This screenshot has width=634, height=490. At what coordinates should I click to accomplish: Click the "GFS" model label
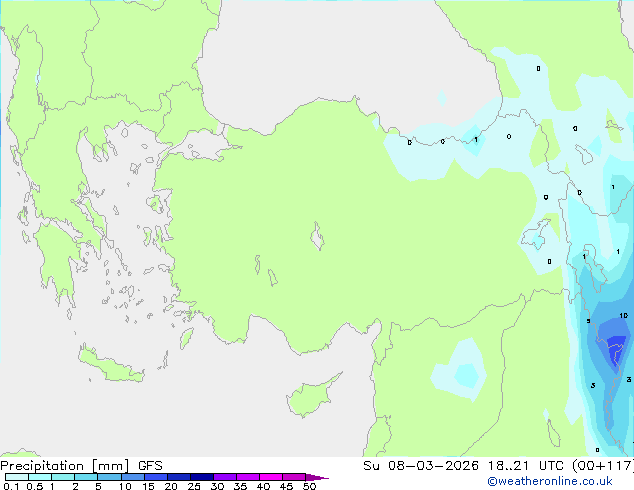click(x=150, y=466)
